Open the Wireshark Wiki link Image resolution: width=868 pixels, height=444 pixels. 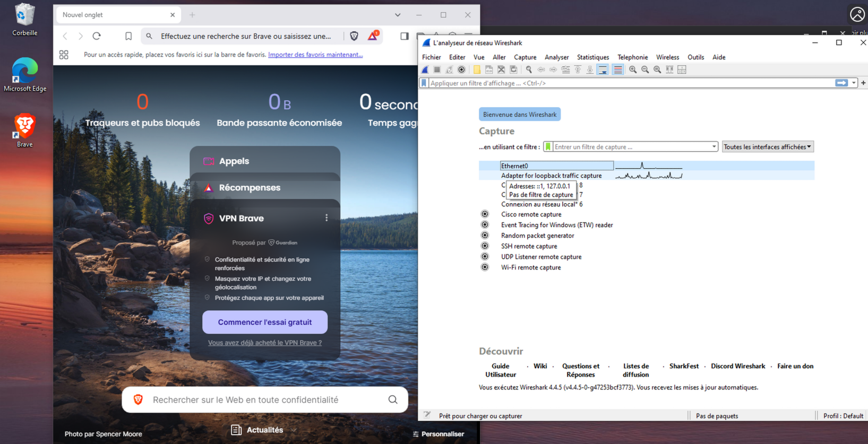click(x=540, y=366)
